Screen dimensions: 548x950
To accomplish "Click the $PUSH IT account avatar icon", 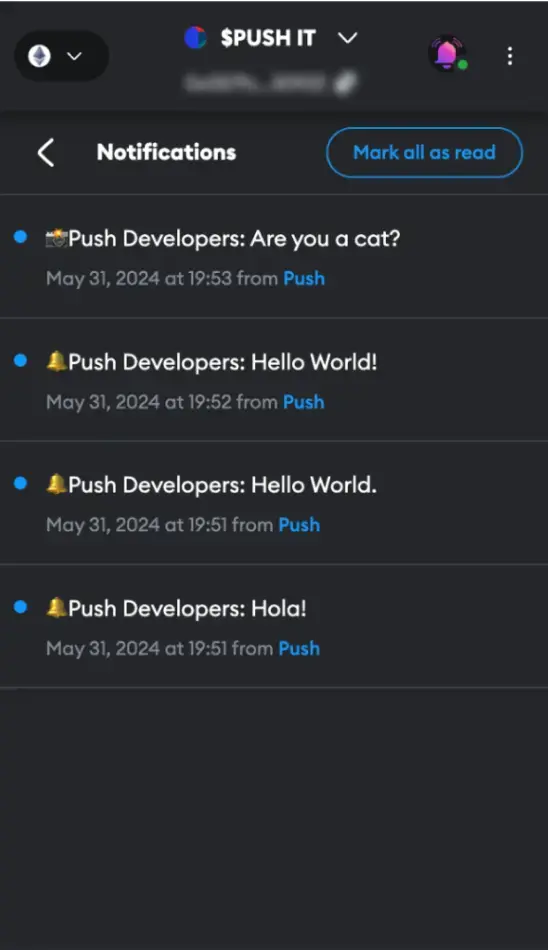I will tap(195, 38).
